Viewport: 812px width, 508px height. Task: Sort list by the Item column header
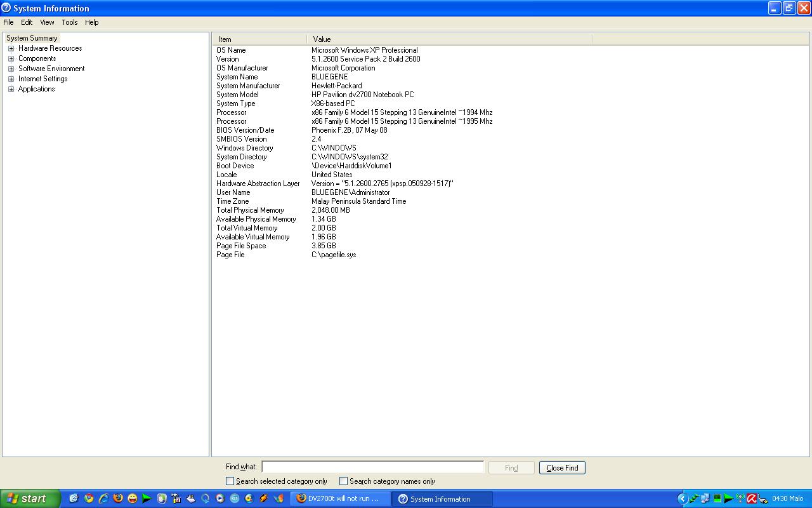pyautogui.click(x=259, y=39)
